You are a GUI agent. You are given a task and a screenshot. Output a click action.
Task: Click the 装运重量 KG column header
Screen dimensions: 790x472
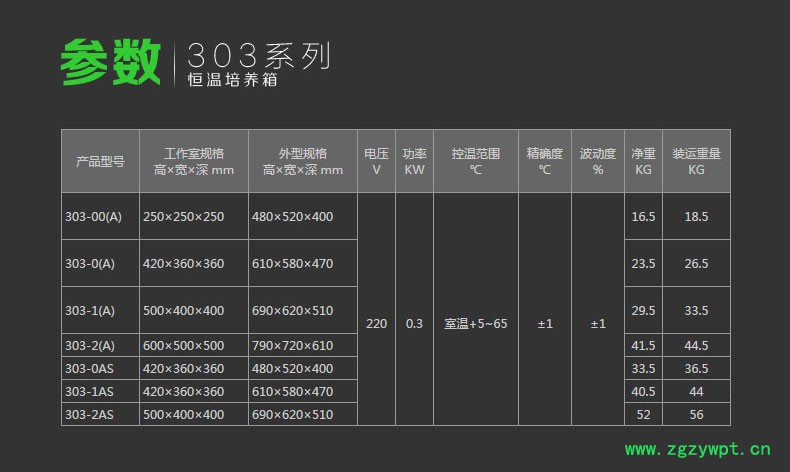[696, 161]
